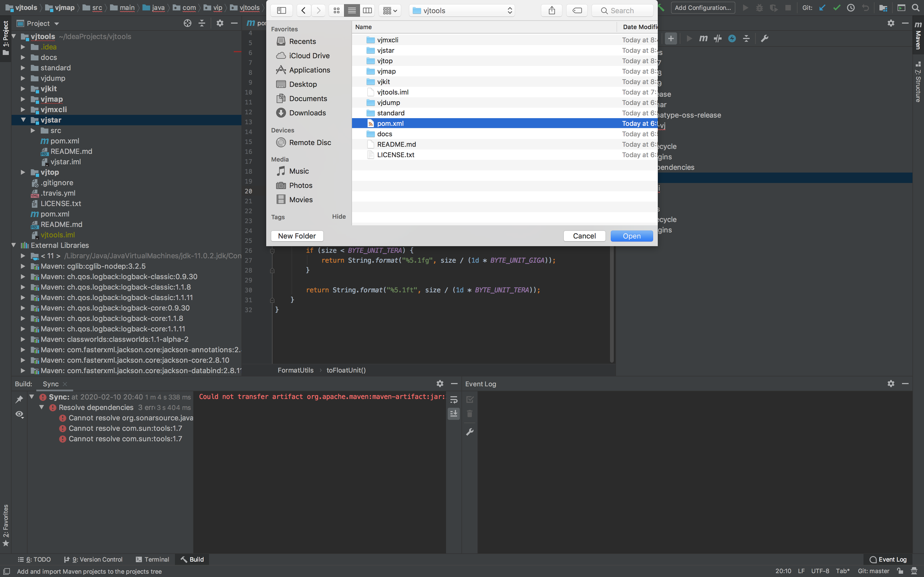Click soft-wrap icon in Build output
Image resolution: width=924 pixels, height=577 pixels.
(454, 400)
